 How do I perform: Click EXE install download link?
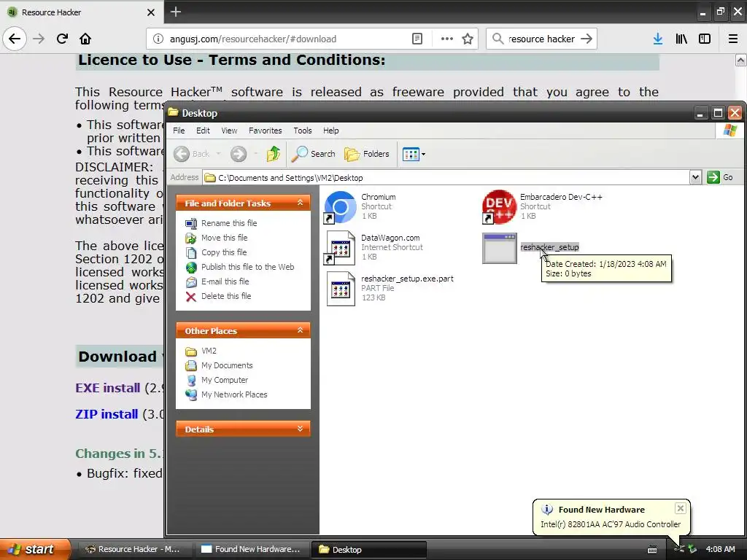tap(108, 388)
